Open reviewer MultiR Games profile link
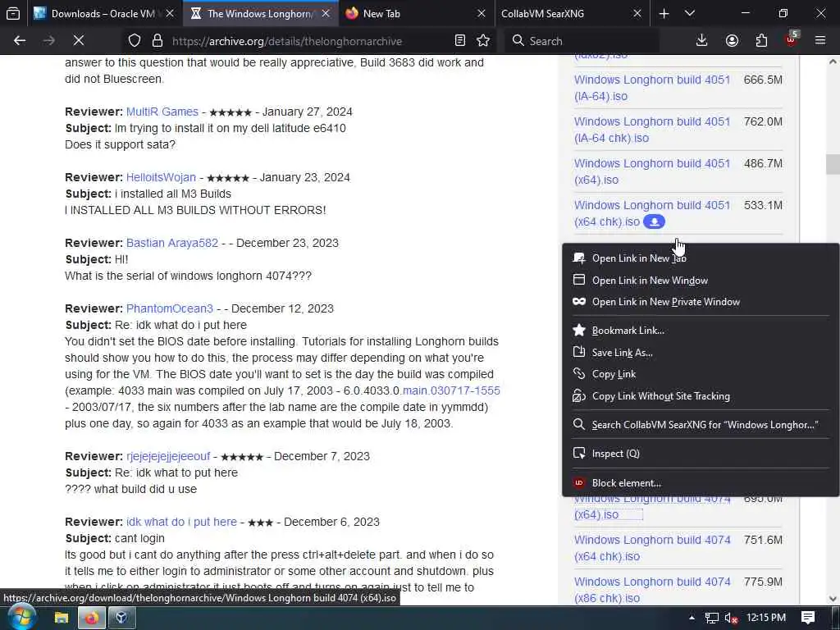 click(162, 112)
